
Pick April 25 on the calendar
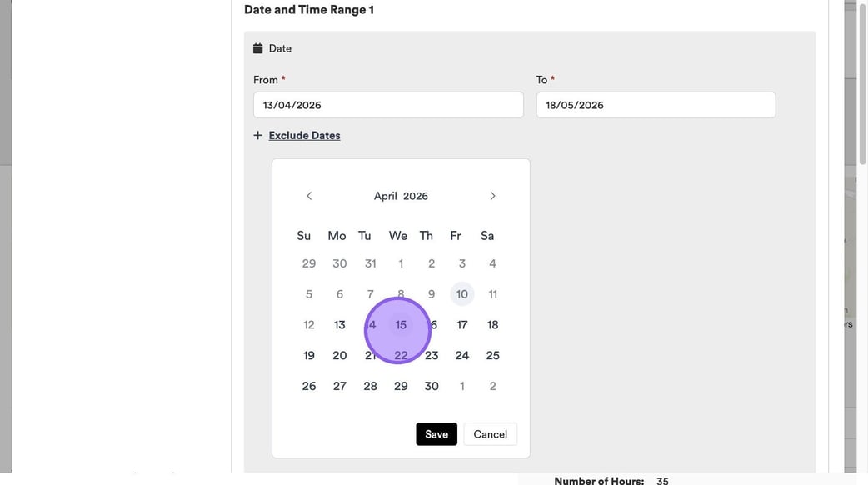493,356
